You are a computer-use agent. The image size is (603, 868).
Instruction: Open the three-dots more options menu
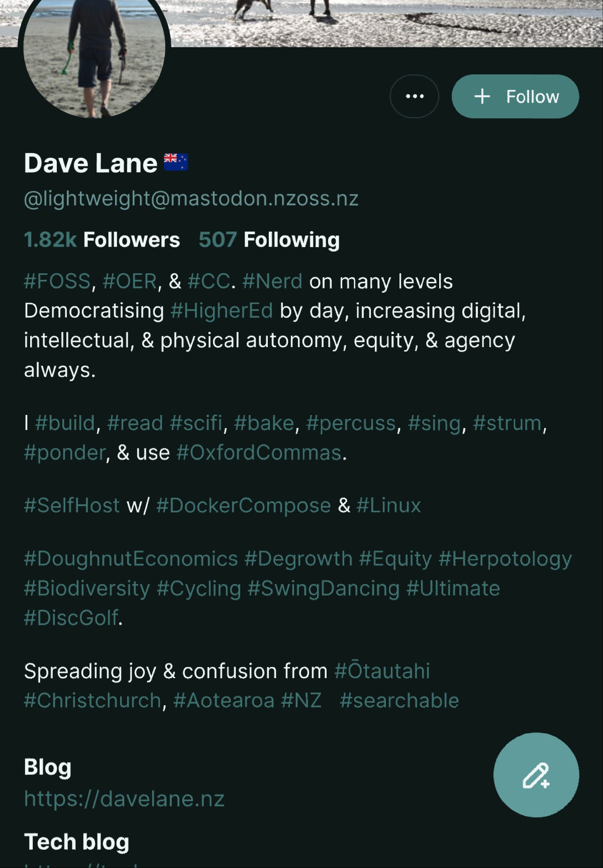414,96
